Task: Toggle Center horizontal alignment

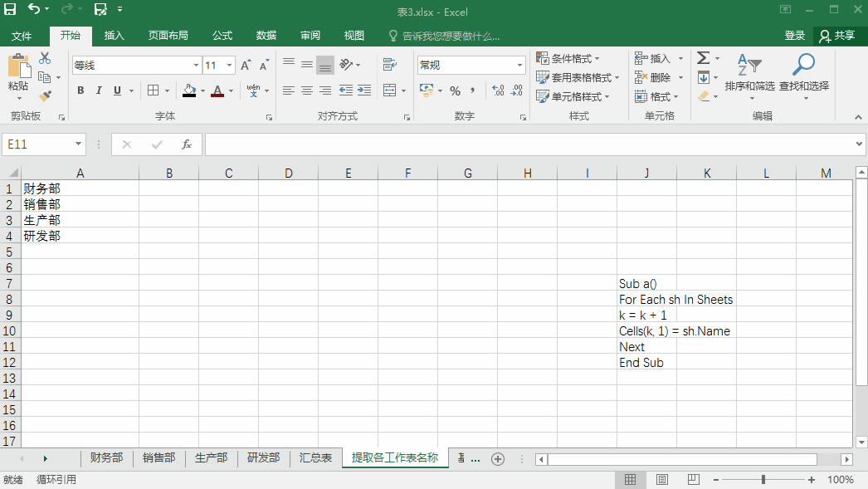Action: [307, 90]
